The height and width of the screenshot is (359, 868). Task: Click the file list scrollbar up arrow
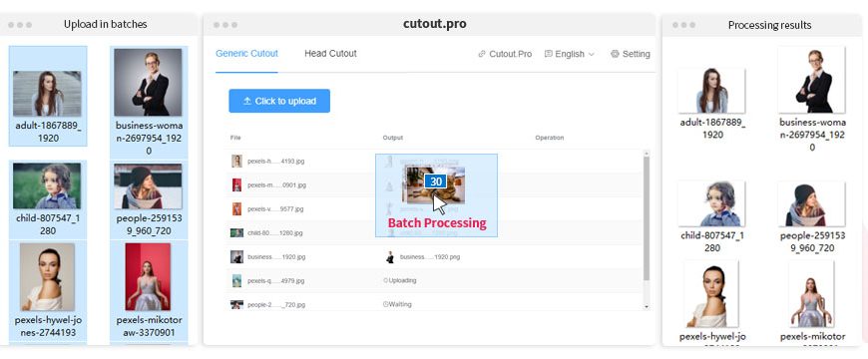(x=647, y=154)
